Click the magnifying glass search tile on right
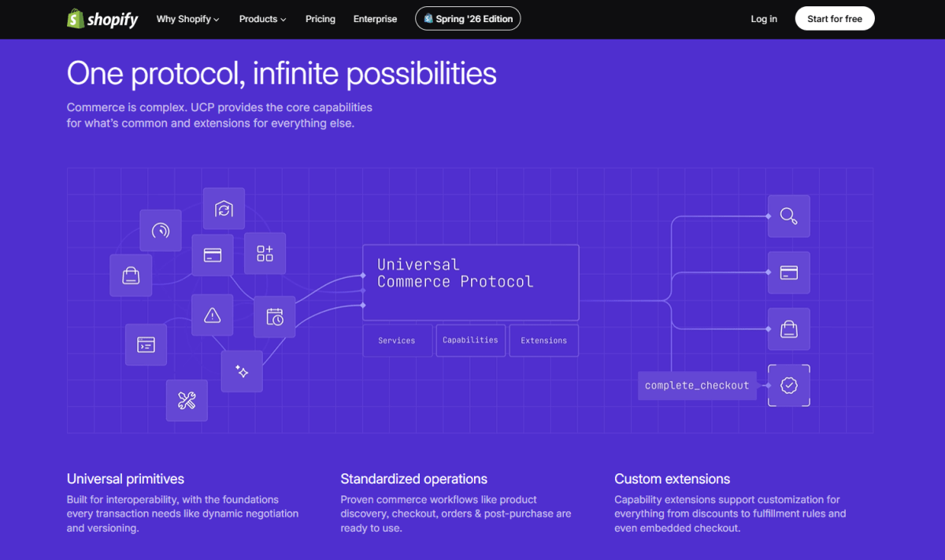This screenshot has height=560, width=945. [x=788, y=216]
